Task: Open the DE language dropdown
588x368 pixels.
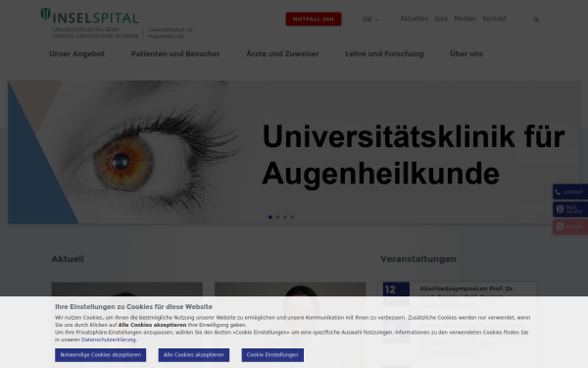Action: [370, 20]
